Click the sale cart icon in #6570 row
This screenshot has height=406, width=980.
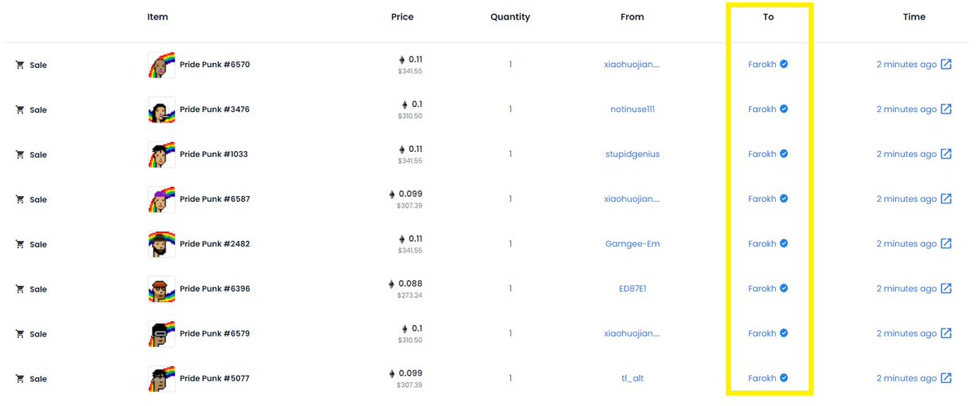point(20,65)
